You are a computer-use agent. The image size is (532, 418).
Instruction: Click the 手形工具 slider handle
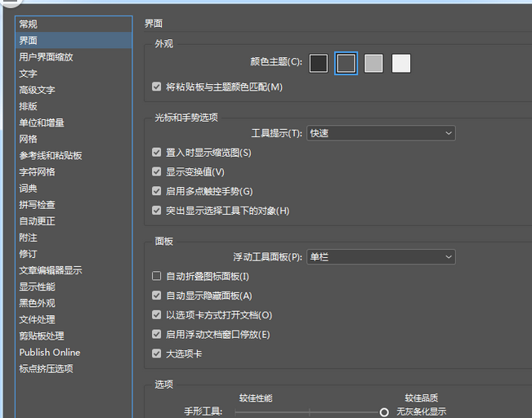[384, 412]
